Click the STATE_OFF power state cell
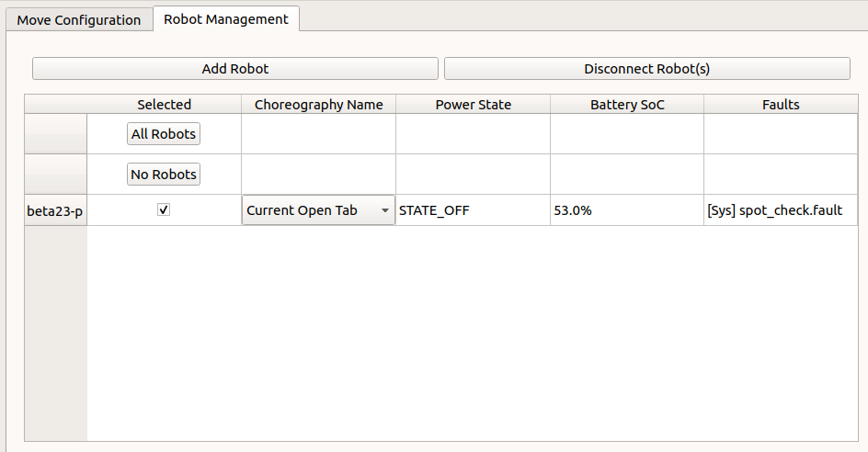This screenshot has height=452, width=868. click(x=473, y=210)
